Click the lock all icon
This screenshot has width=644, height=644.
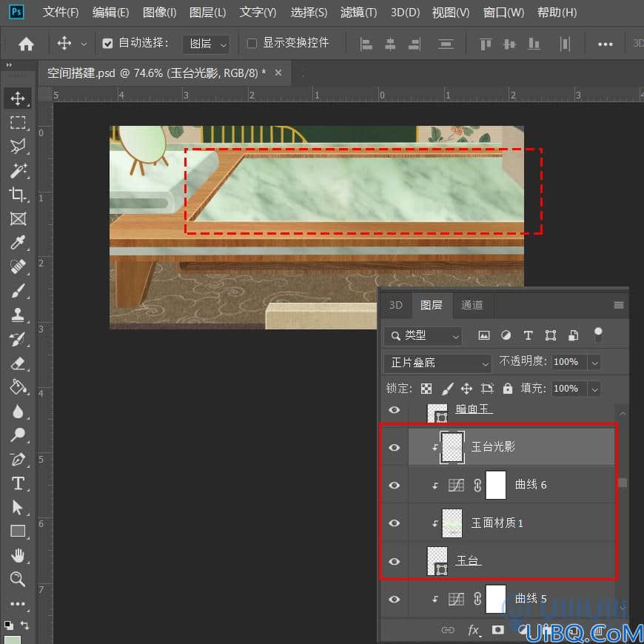pos(508,389)
